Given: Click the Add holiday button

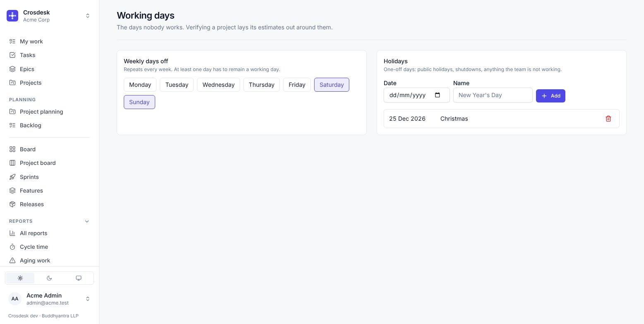Looking at the screenshot, I should [x=550, y=96].
